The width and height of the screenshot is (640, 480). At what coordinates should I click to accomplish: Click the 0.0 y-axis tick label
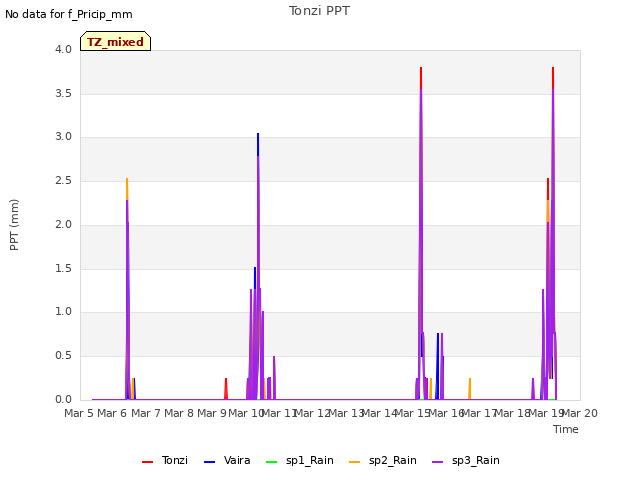(64, 399)
